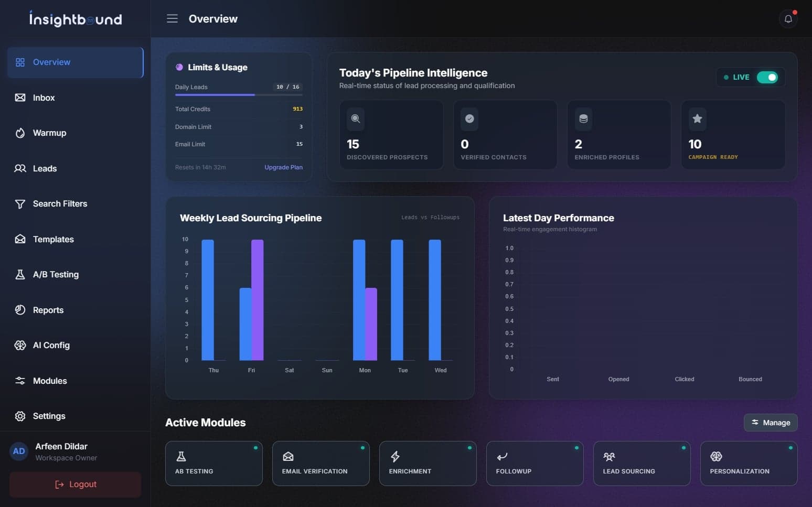Open the Overview page in sidebar

click(76, 62)
